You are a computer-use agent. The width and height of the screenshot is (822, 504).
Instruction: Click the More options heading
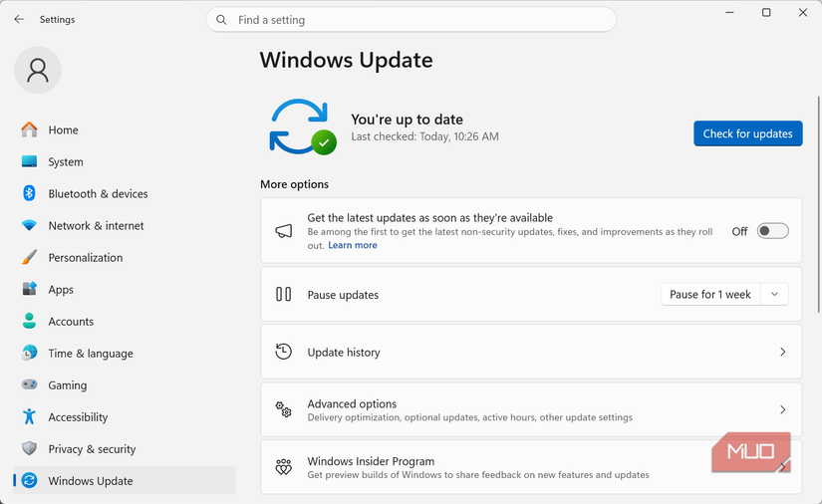pyautogui.click(x=294, y=184)
